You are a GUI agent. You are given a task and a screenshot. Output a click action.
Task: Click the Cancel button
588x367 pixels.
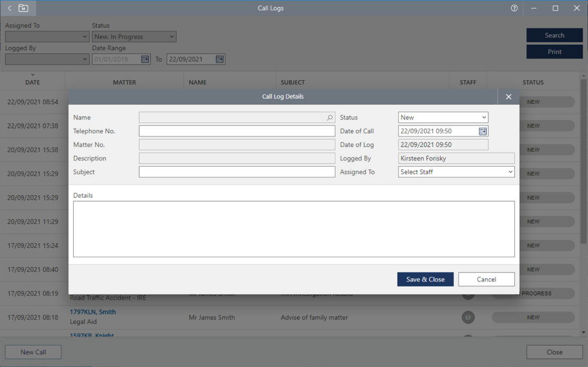click(x=486, y=279)
